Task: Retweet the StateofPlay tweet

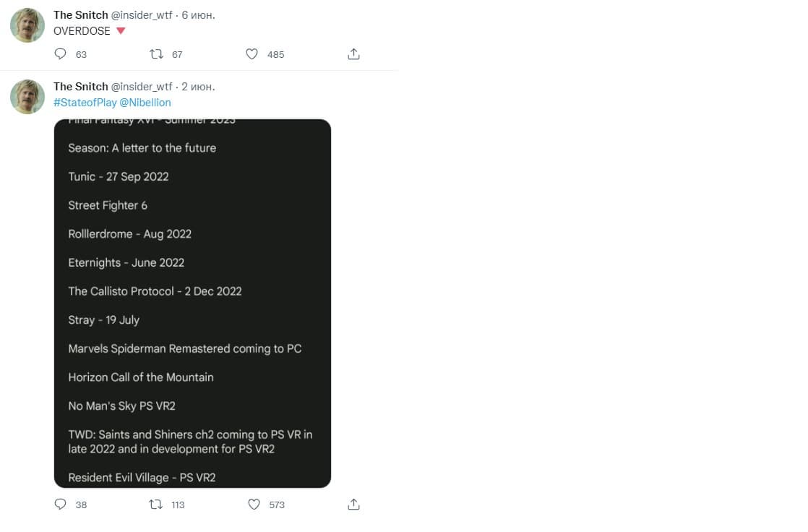Action: tap(155, 505)
